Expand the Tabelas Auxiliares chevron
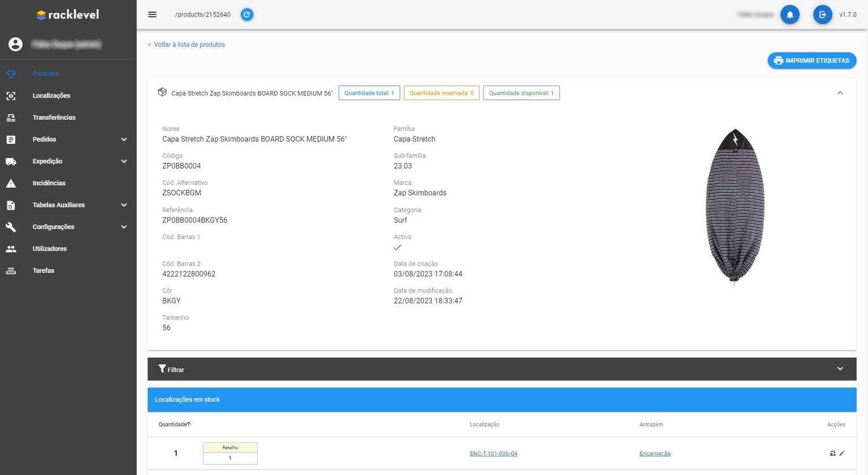868x475 pixels. pos(124,205)
